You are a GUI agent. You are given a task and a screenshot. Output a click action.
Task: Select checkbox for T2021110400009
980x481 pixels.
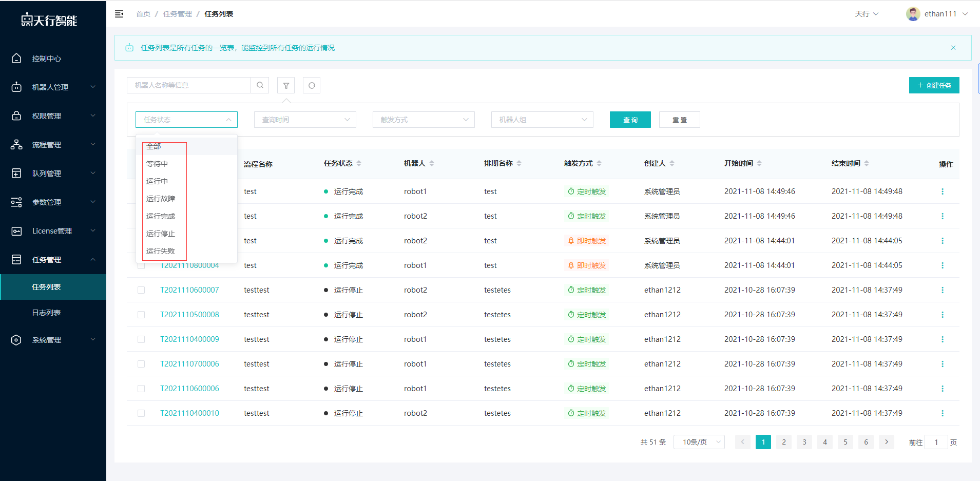[x=141, y=339]
